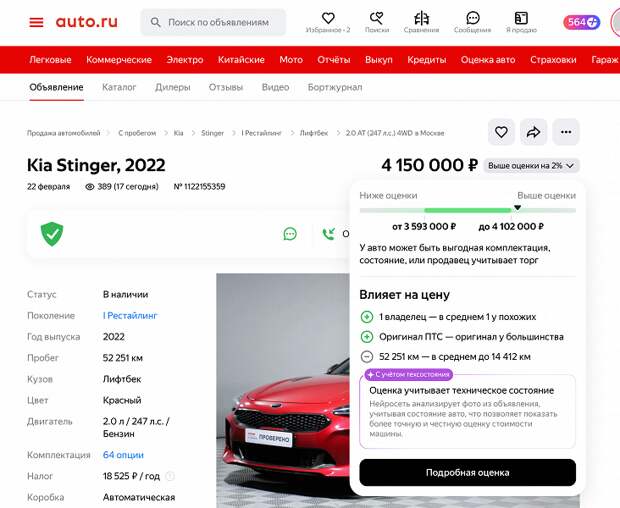Open the red Kia Stinger photo
Viewport: 620px width, 508px height.
click(283, 391)
